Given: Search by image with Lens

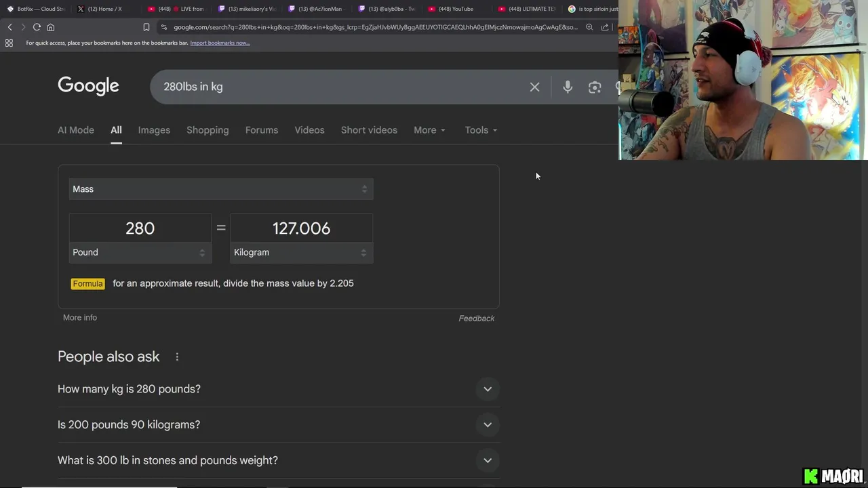Looking at the screenshot, I should tap(595, 87).
